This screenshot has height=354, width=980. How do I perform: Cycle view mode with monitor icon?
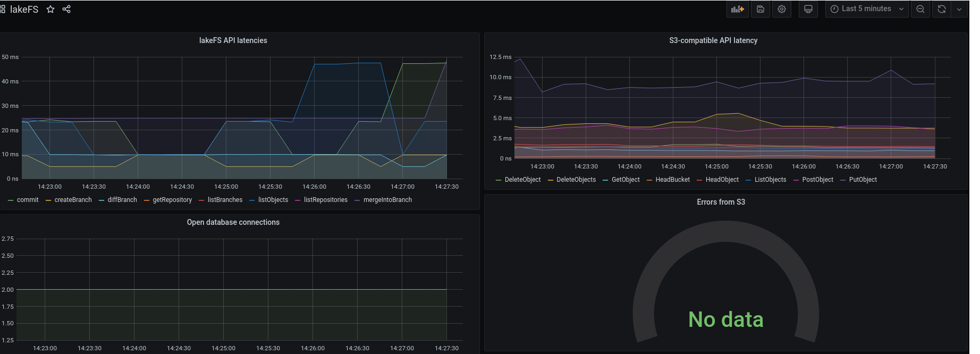808,9
